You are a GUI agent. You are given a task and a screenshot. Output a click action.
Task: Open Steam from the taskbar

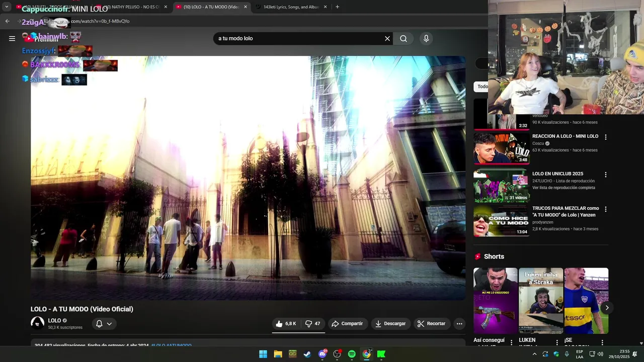tap(307, 354)
